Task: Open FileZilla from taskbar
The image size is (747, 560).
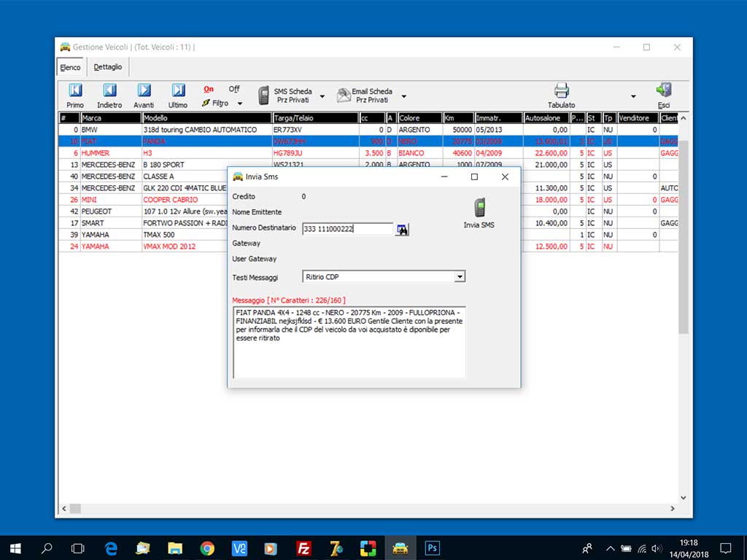Action: 303,548
